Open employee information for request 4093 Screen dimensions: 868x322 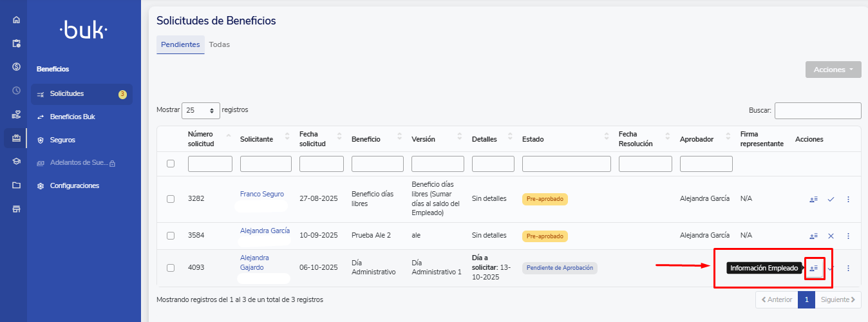tap(813, 268)
